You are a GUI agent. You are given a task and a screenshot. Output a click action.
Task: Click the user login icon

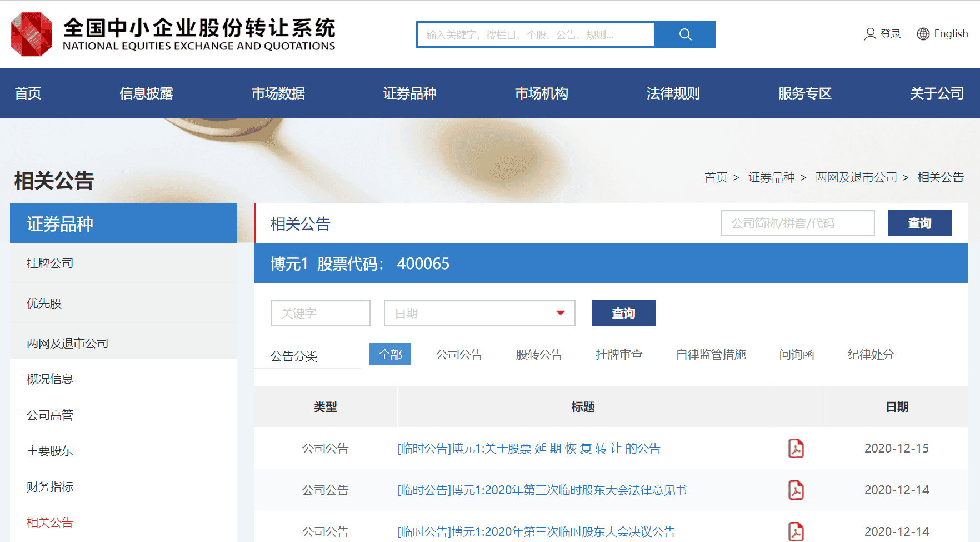(x=869, y=34)
